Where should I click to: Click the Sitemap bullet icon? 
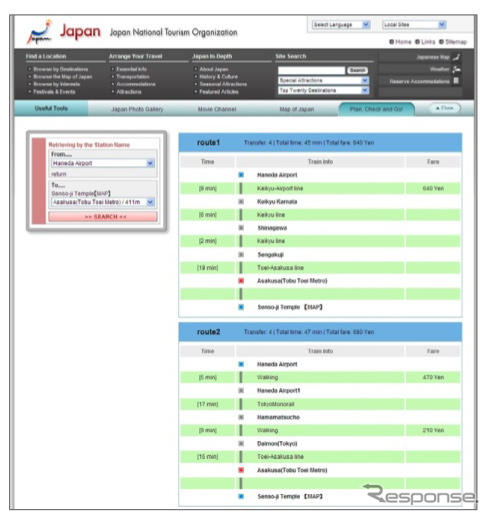(441, 42)
